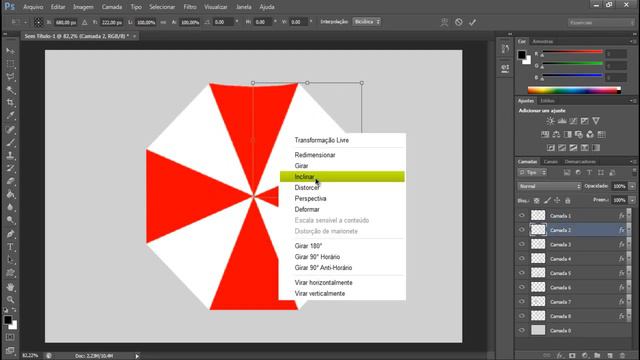Open the Preenchimento value dropdown arrow
This screenshot has height=360, width=640.
(x=632, y=200)
